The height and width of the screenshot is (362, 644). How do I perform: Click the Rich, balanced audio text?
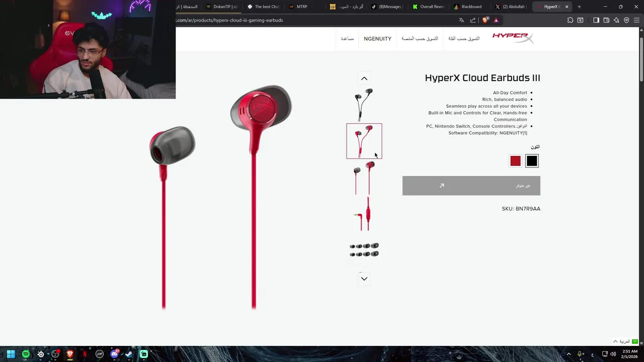[505, 100]
